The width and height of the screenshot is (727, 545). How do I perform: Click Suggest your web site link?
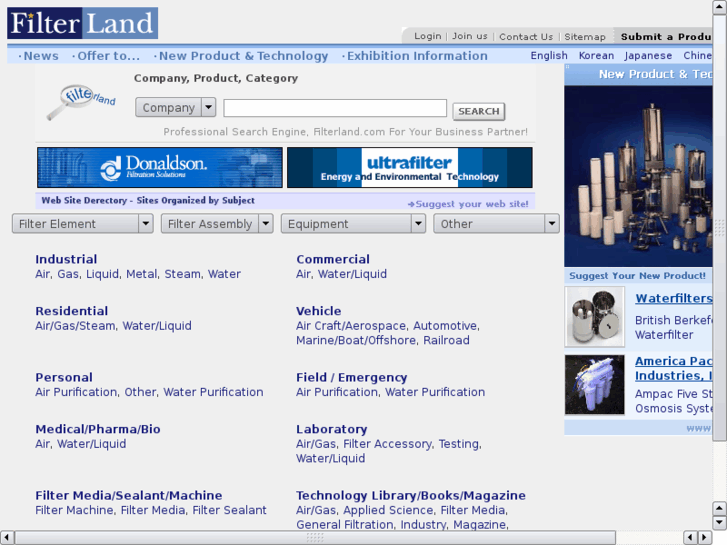tap(468, 204)
